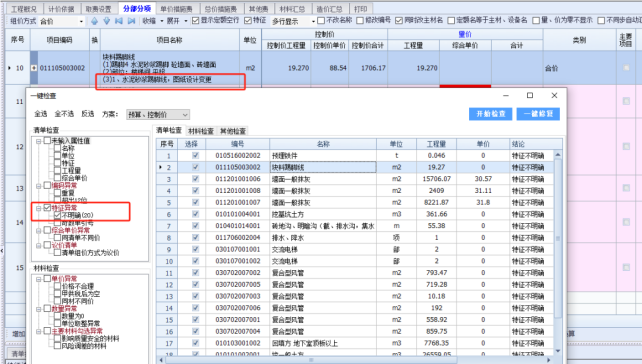Click the results list vertical scrollbar
The image size is (642, 364).
click(x=558, y=237)
